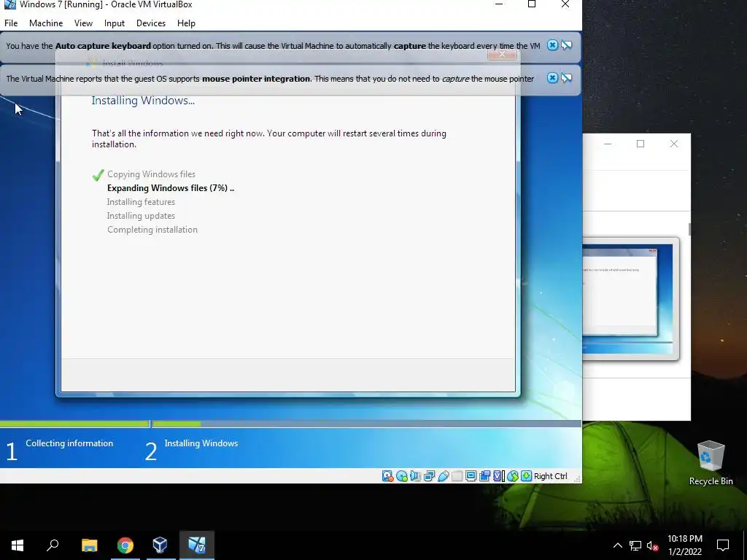The height and width of the screenshot is (560, 747).
Task: Click the display settings status icon
Action: click(x=471, y=476)
